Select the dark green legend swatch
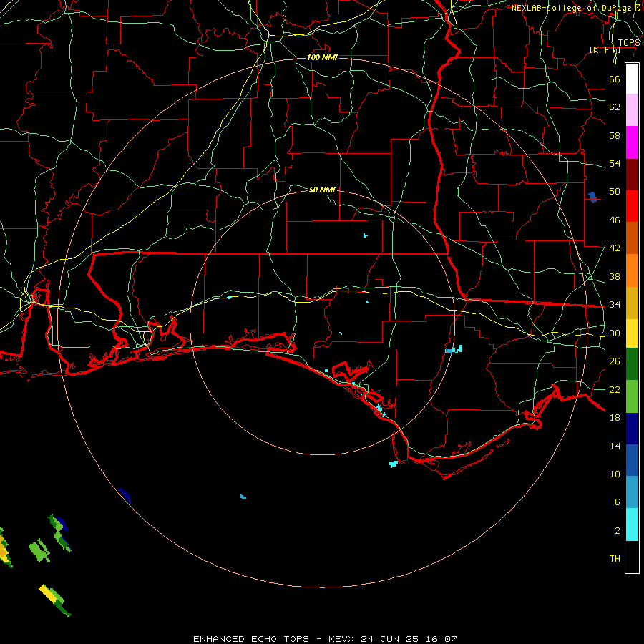Viewport: 644px width, 644px height. [632, 364]
